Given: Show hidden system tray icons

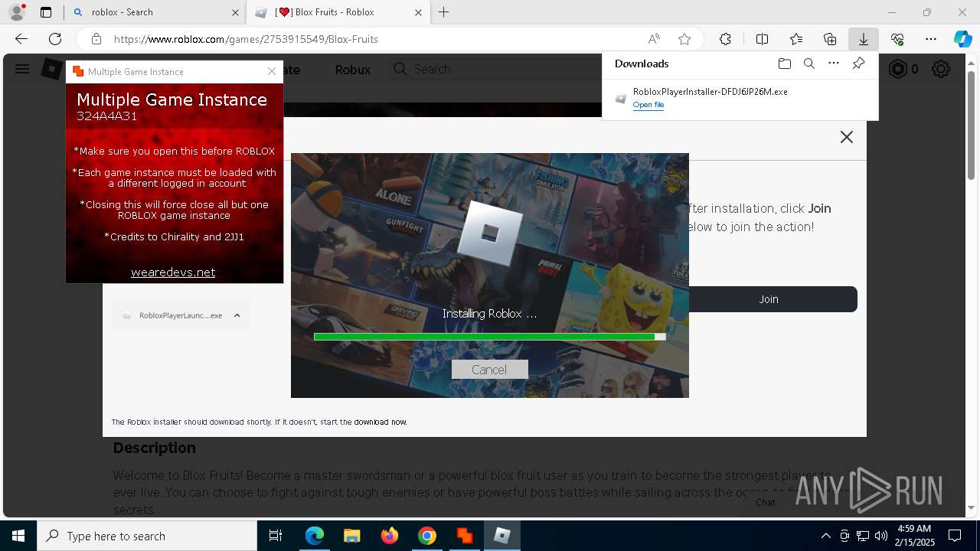Looking at the screenshot, I should [825, 536].
